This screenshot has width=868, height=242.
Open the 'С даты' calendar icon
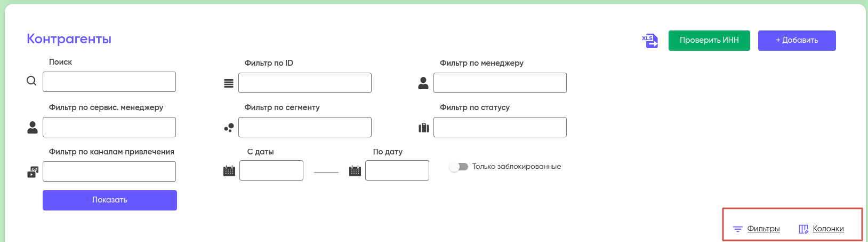coord(229,171)
